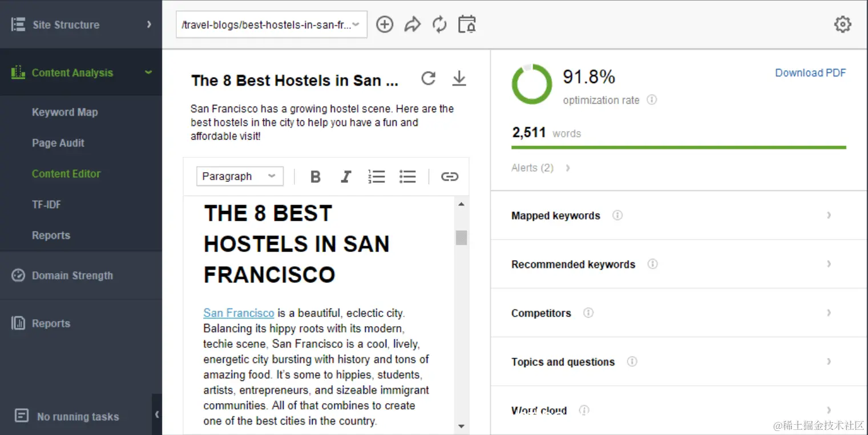
Task: Click the editor scrollbar thumb
Action: pos(461,237)
